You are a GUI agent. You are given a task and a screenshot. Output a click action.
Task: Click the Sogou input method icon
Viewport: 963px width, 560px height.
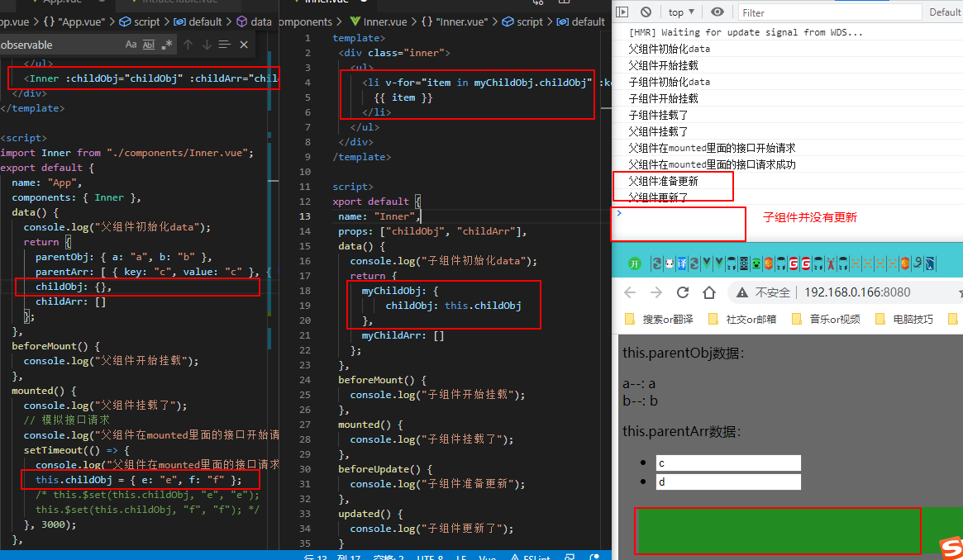(951, 547)
